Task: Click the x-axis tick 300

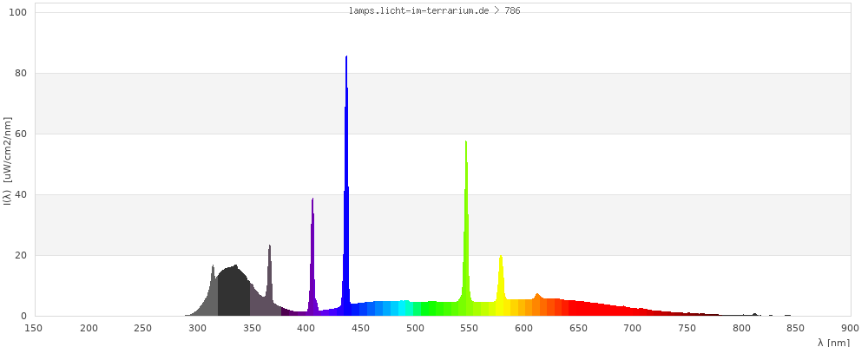Action: (x=197, y=328)
